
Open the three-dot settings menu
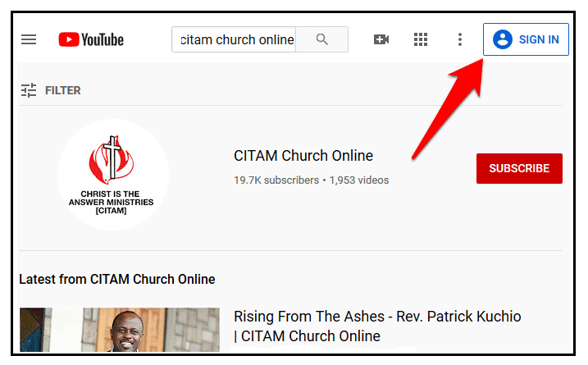click(460, 39)
